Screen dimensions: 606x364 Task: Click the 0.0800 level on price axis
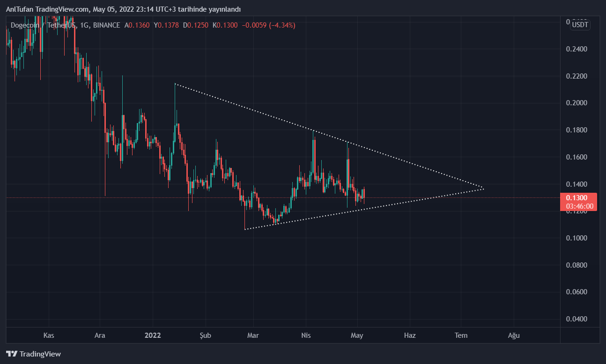click(x=576, y=265)
